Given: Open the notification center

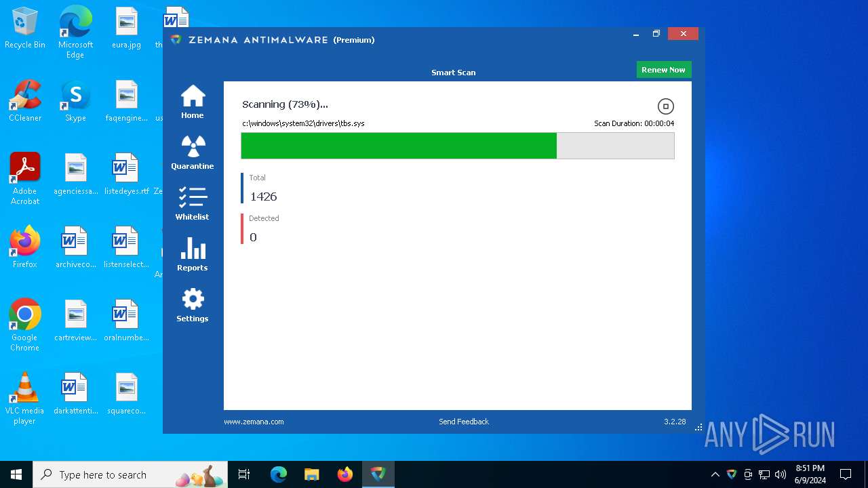Looking at the screenshot, I should [x=846, y=474].
